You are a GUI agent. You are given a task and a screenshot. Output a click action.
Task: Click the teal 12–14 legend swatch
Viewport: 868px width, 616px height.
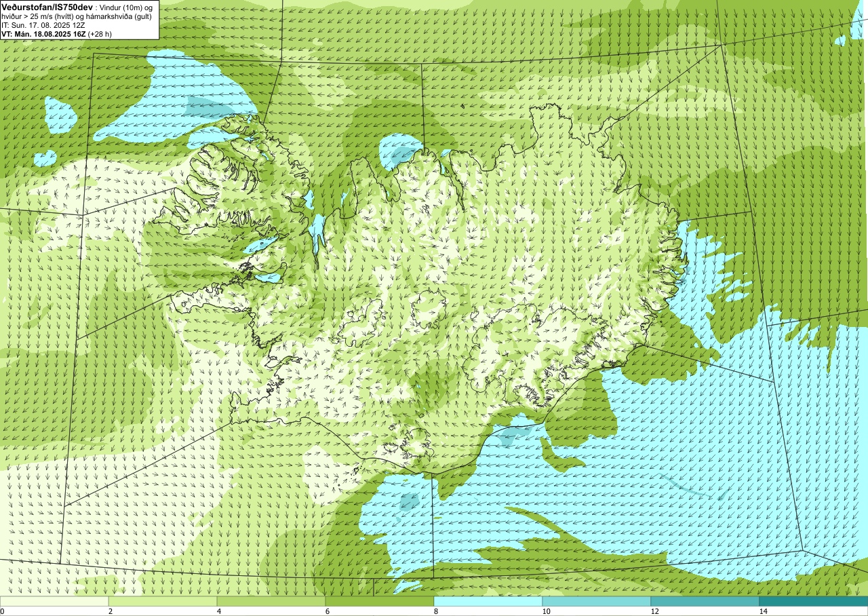pyautogui.click(x=705, y=601)
